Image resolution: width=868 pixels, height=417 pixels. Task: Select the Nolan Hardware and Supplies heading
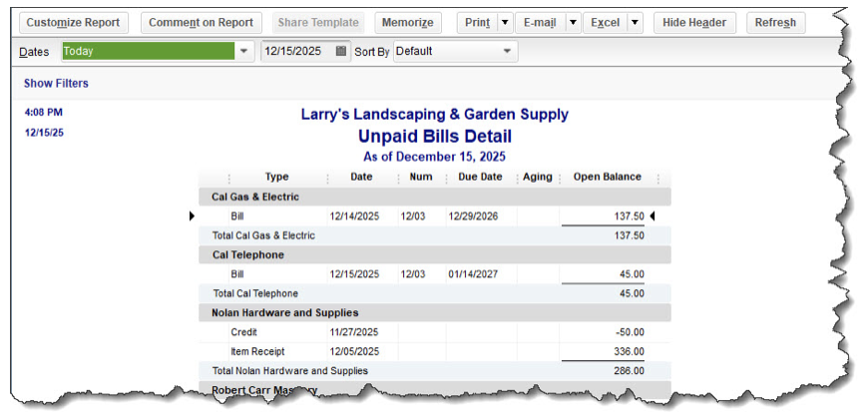pos(285,313)
